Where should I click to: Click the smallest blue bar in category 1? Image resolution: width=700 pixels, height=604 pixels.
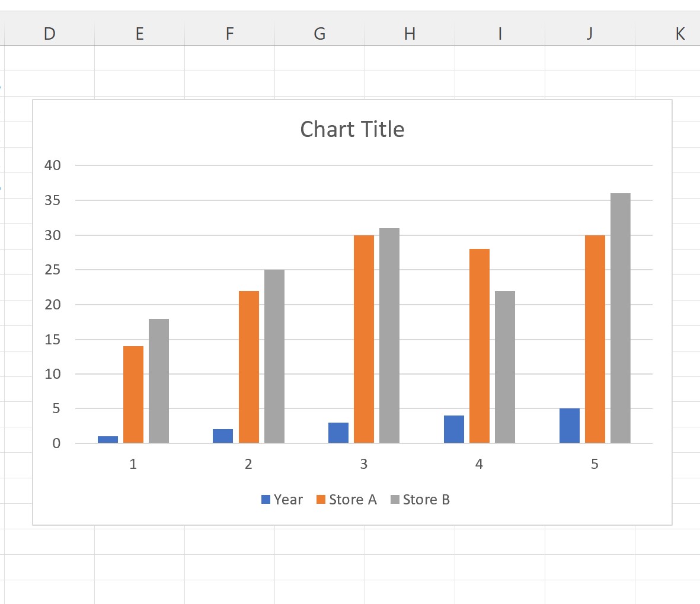click(107, 440)
